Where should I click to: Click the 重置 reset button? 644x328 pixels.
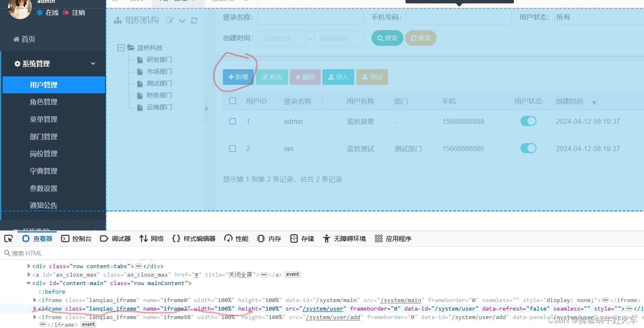click(420, 38)
